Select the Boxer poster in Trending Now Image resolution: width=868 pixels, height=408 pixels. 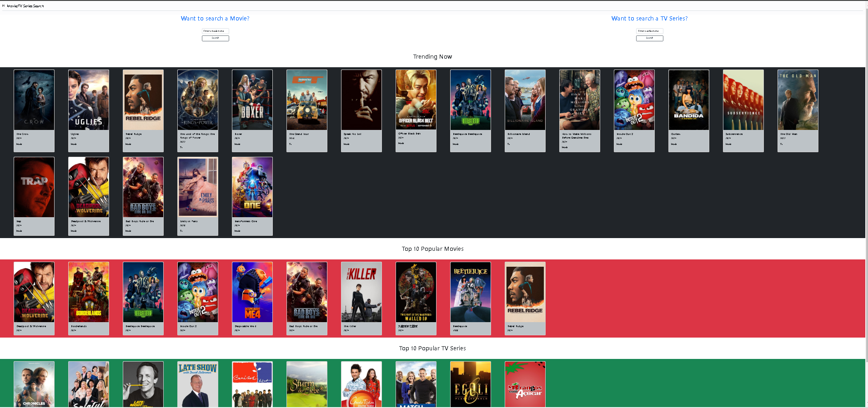252,100
